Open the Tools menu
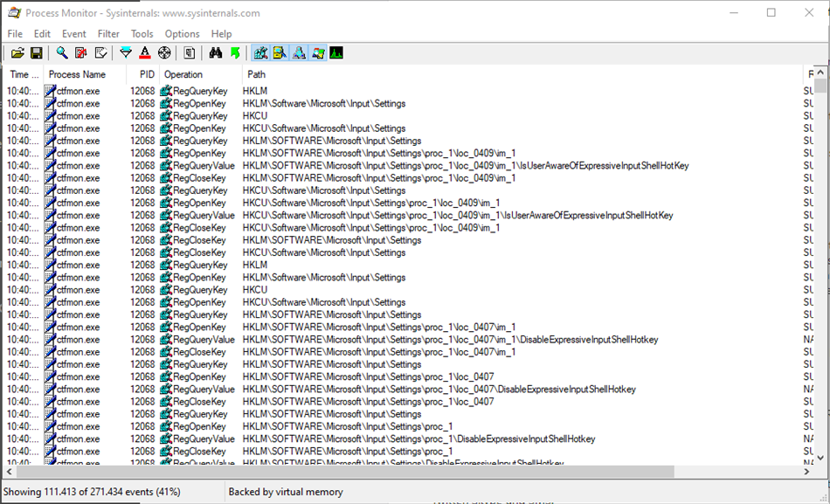 (x=142, y=34)
